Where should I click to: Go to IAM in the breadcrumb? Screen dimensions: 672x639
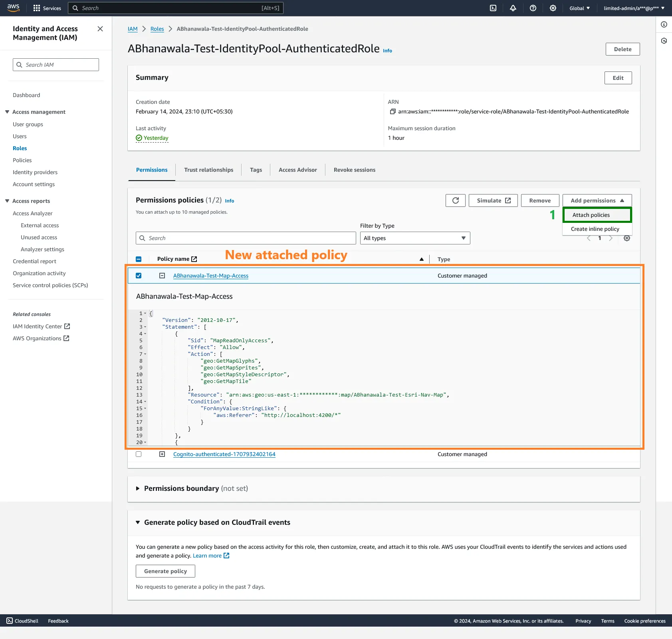point(133,29)
